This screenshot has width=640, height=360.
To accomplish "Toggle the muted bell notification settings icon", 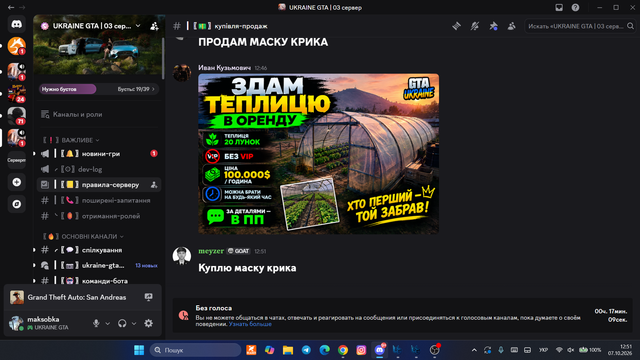I will [x=475, y=26].
